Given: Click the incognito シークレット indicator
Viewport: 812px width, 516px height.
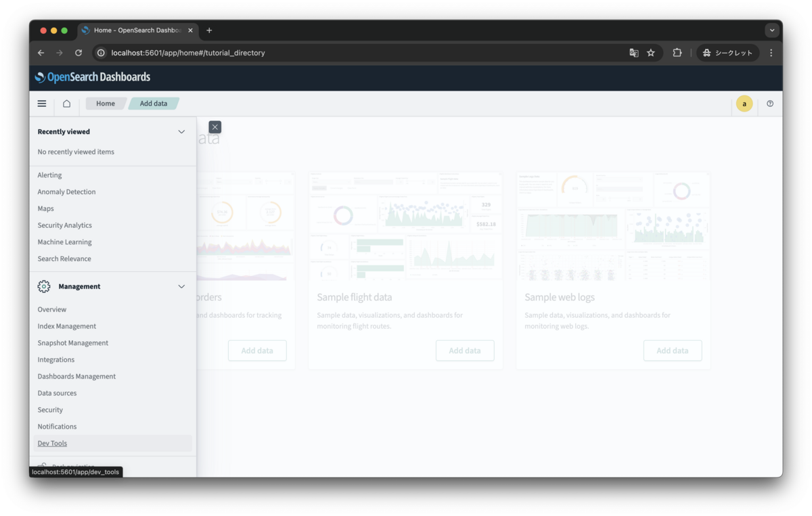Looking at the screenshot, I should (728, 53).
